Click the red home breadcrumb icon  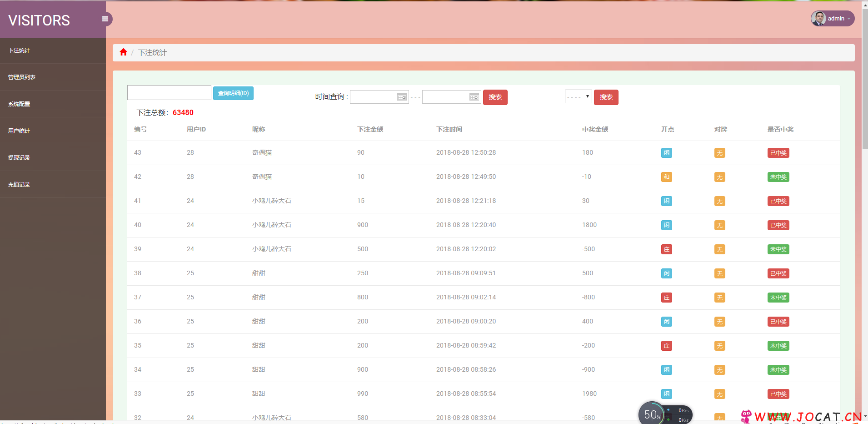[x=123, y=52]
